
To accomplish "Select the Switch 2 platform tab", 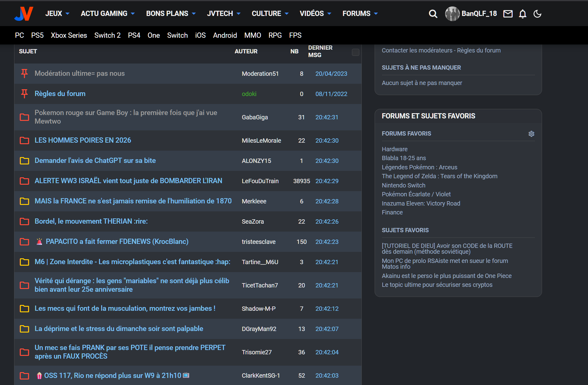I will click(x=107, y=35).
